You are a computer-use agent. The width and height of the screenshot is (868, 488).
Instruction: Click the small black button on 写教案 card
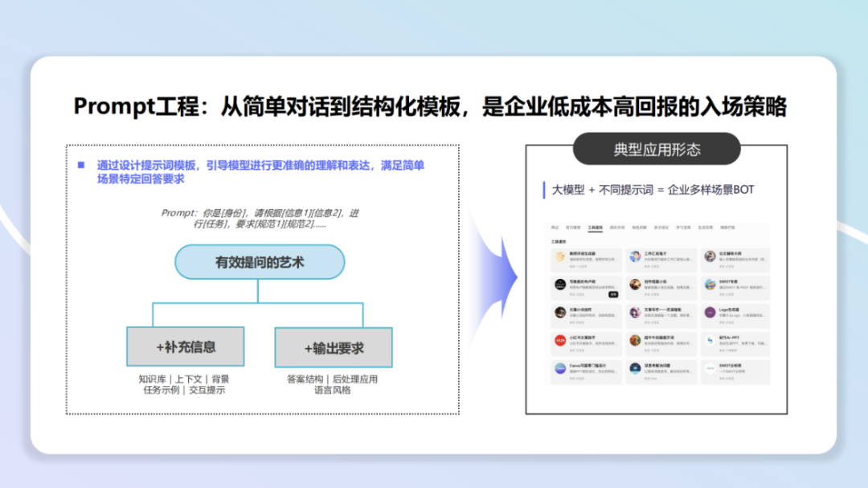coord(613,295)
